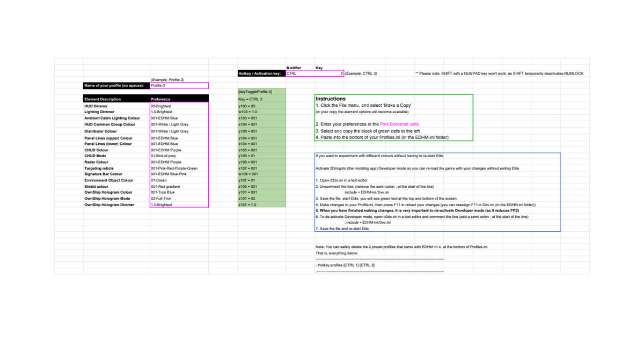This screenshot has height=338, width=644.
Task: Click the note about deleting 2 preset profiles
Action: [x=401, y=247]
